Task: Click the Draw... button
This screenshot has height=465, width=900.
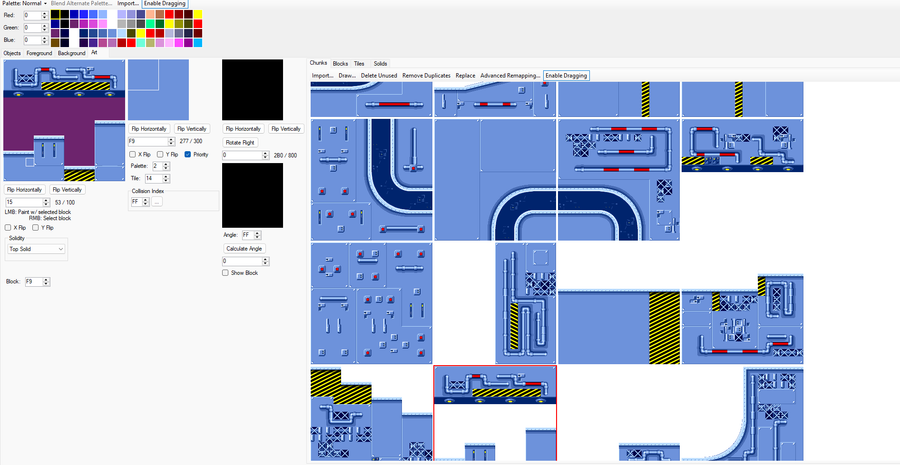Action: coord(347,75)
